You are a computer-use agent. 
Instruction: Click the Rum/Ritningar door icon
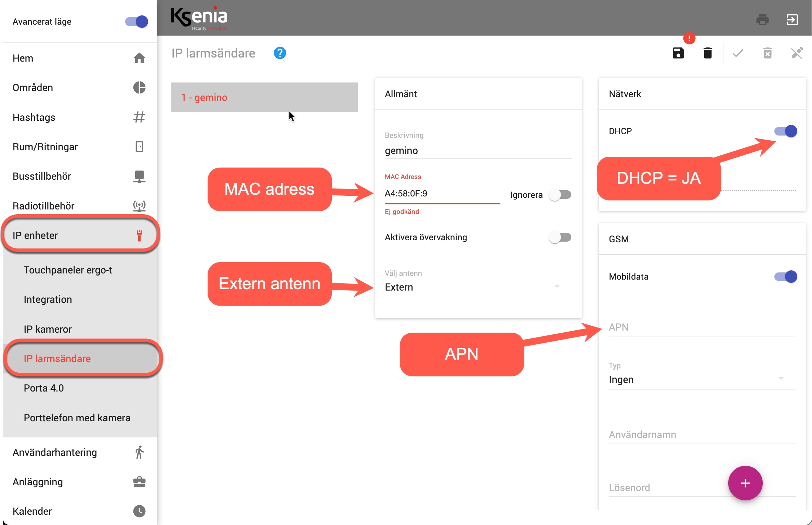tap(139, 147)
